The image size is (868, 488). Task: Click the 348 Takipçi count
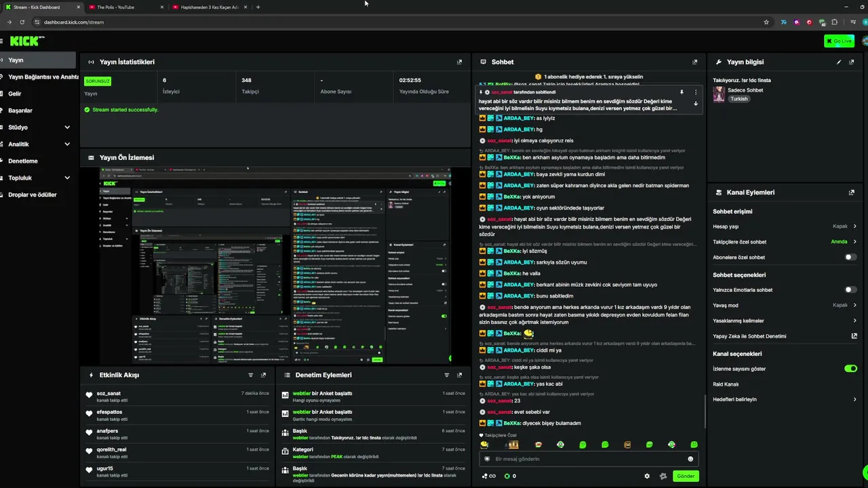(246, 81)
